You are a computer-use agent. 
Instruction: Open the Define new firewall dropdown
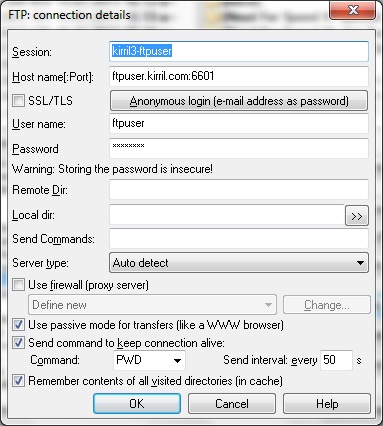coord(152,305)
